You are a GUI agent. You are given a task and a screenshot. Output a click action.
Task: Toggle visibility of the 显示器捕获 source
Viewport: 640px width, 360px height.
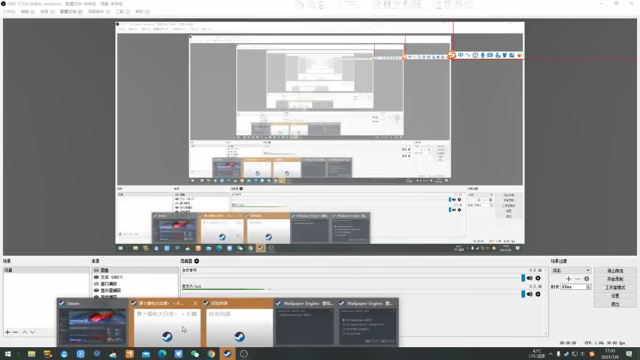click(x=96, y=290)
